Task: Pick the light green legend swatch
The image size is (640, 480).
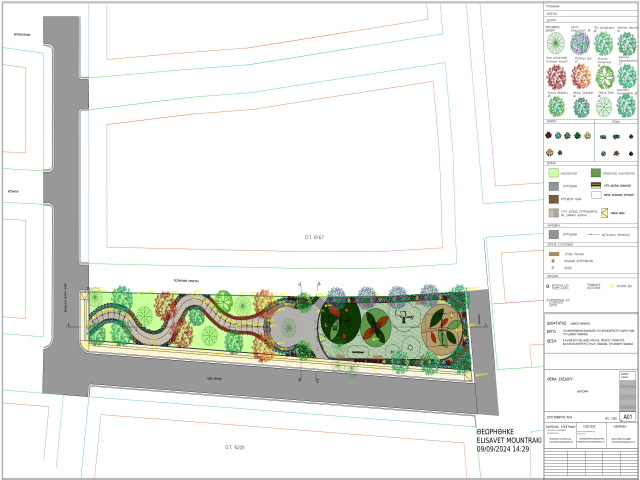Action: (x=553, y=173)
